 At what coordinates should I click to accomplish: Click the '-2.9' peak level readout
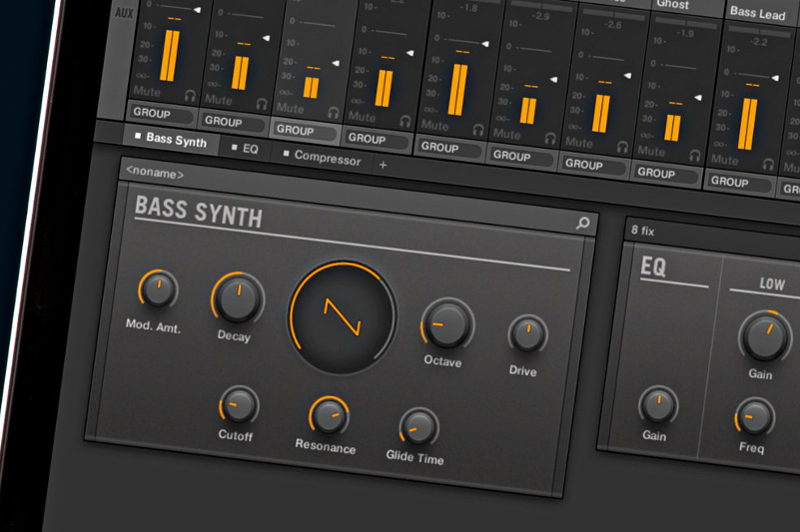540,16
